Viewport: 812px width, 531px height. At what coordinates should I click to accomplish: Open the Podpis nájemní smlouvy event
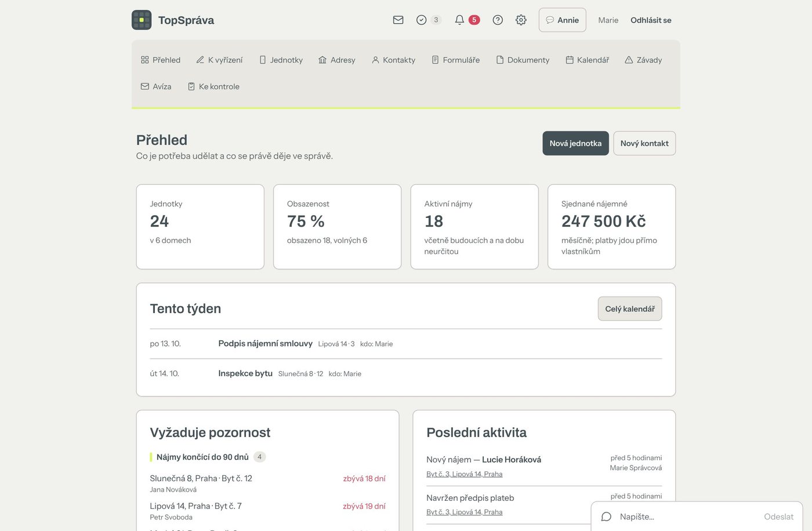click(265, 344)
